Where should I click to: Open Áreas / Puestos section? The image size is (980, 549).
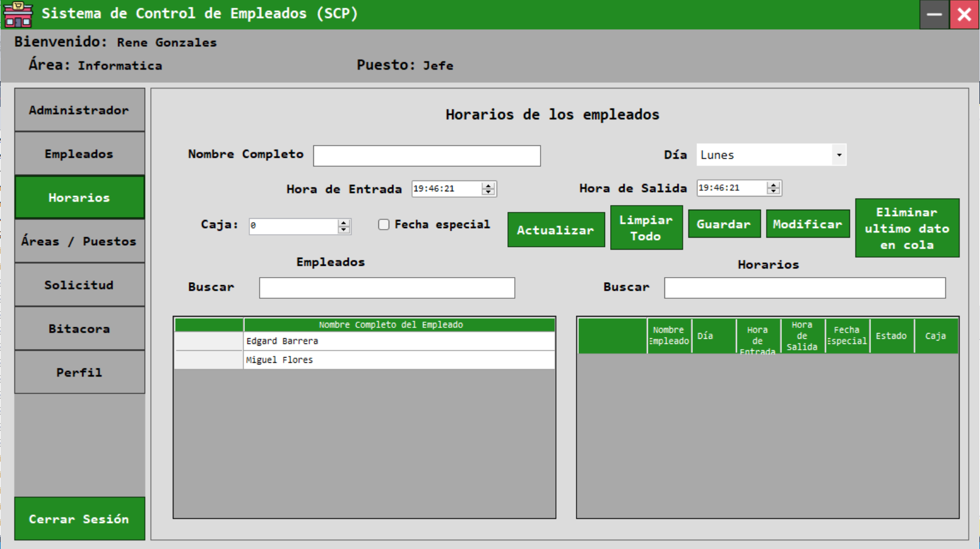click(79, 241)
